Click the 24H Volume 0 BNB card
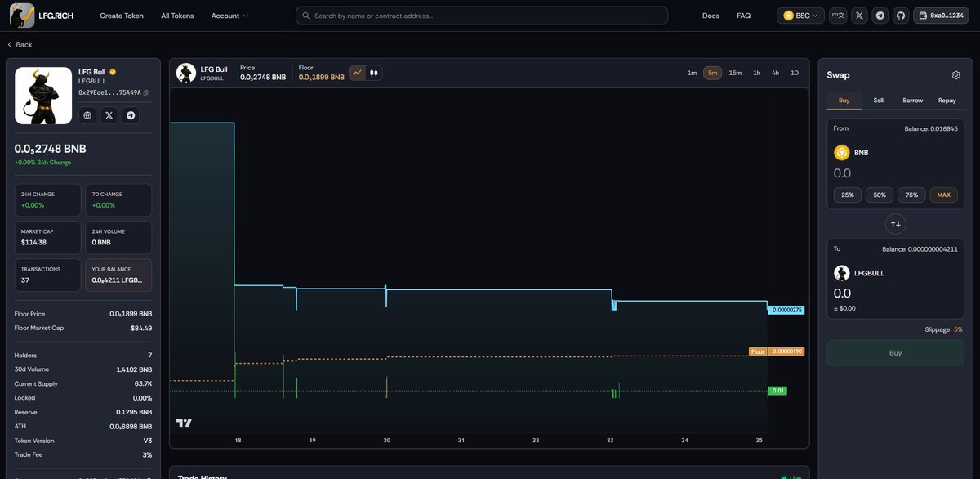Image resolution: width=980 pixels, height=479 pixels. click(118, 237)
